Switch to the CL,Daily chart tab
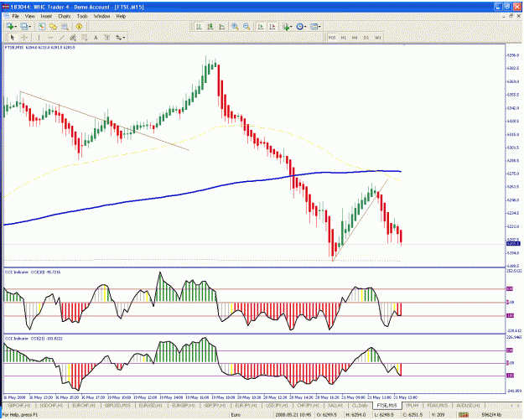Image resolution: width=524 pixels, height=420 pixels. coord(359,405)
